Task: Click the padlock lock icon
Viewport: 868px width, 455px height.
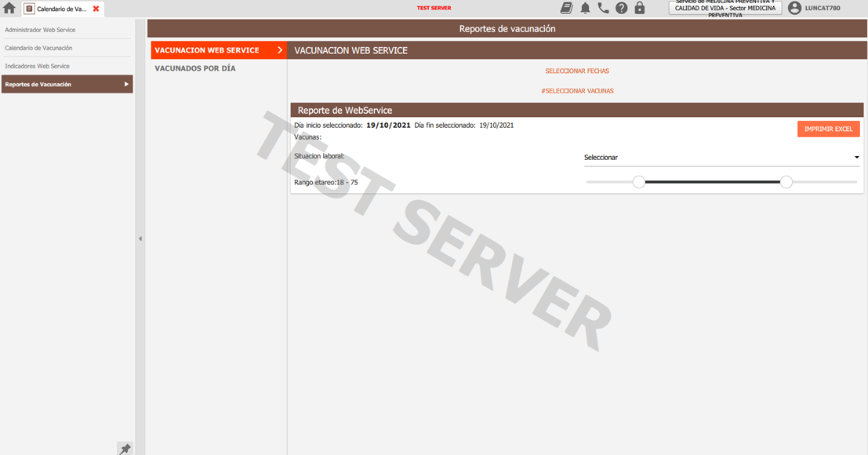Action: coord(640,8)
